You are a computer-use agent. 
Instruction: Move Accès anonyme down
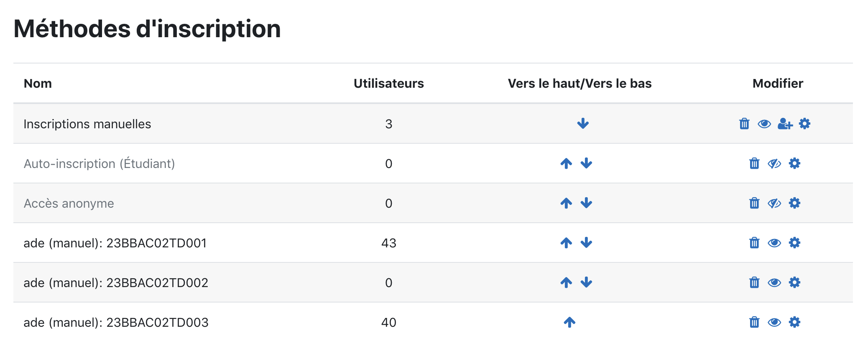[586, 203]
